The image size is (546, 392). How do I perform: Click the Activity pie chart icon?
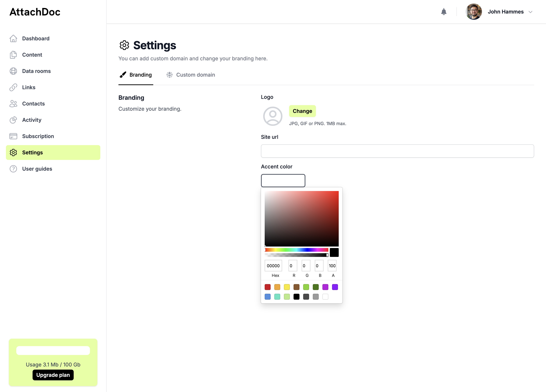pos(13,120)
